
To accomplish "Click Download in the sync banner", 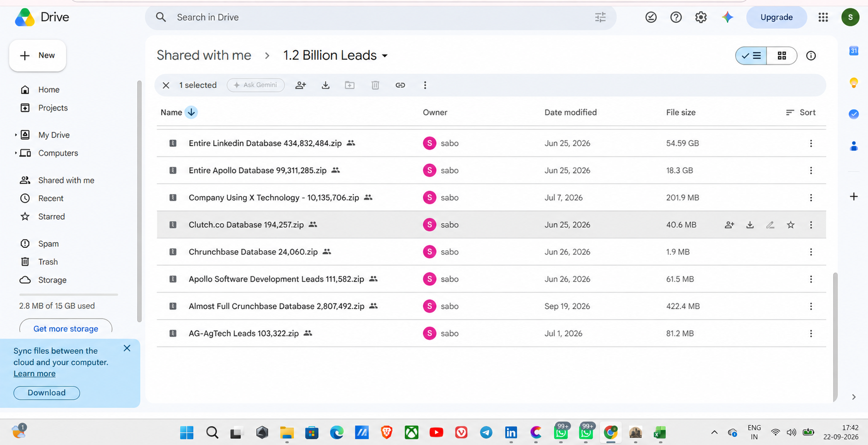I will click(x=47, y=392).
